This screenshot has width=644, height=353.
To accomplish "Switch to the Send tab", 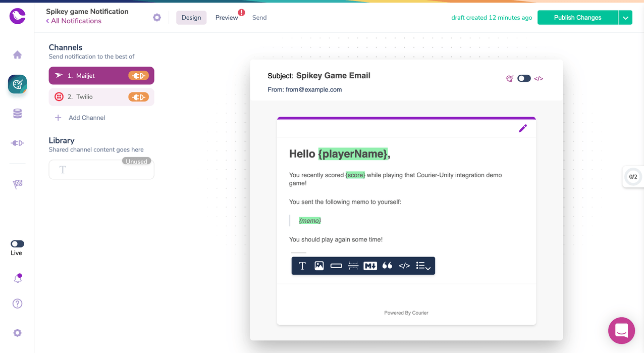I will (x=259, y=18).
